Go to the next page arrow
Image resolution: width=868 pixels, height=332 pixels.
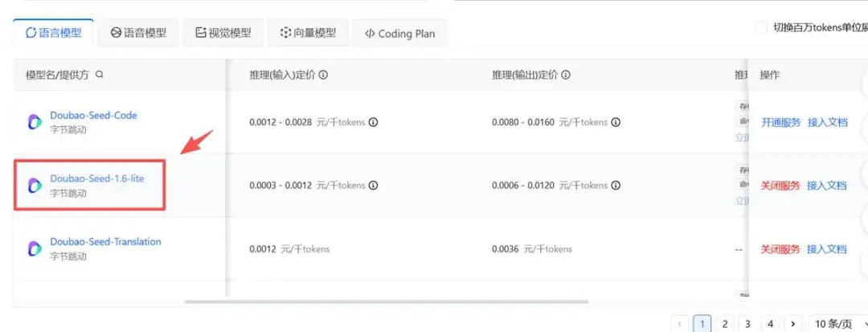point(793,324)
